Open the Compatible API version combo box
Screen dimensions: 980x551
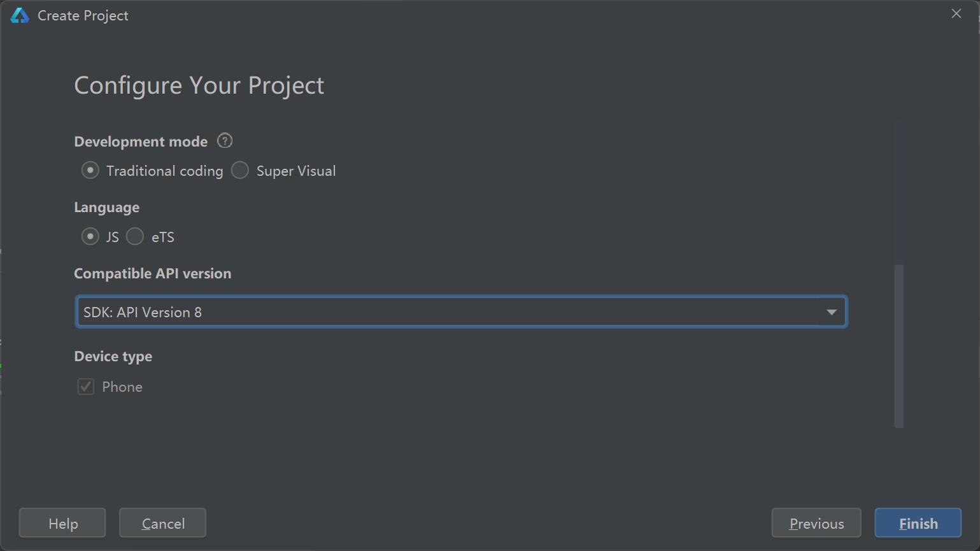point(461,312)
